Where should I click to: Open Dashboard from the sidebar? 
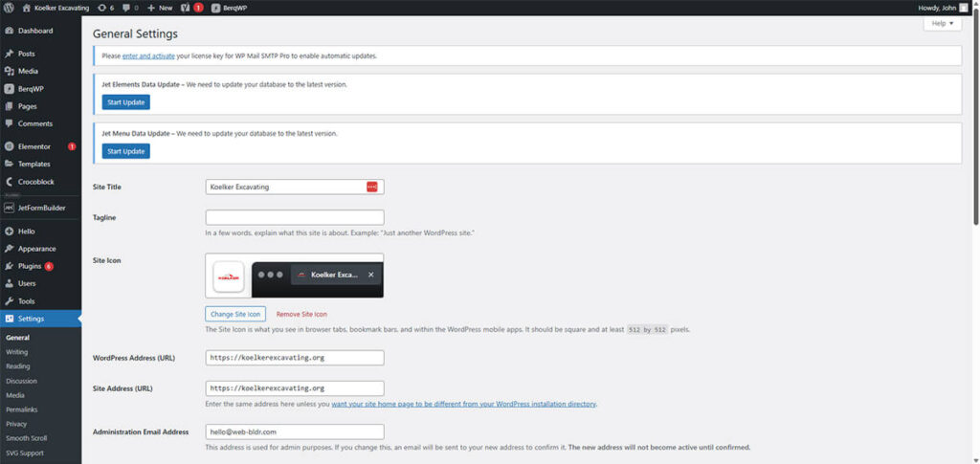coord(35,31)
